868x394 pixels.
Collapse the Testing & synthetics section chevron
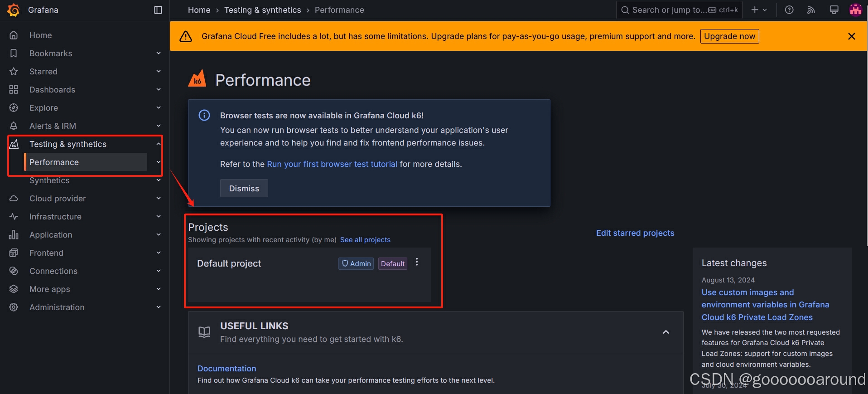point(159,144)
